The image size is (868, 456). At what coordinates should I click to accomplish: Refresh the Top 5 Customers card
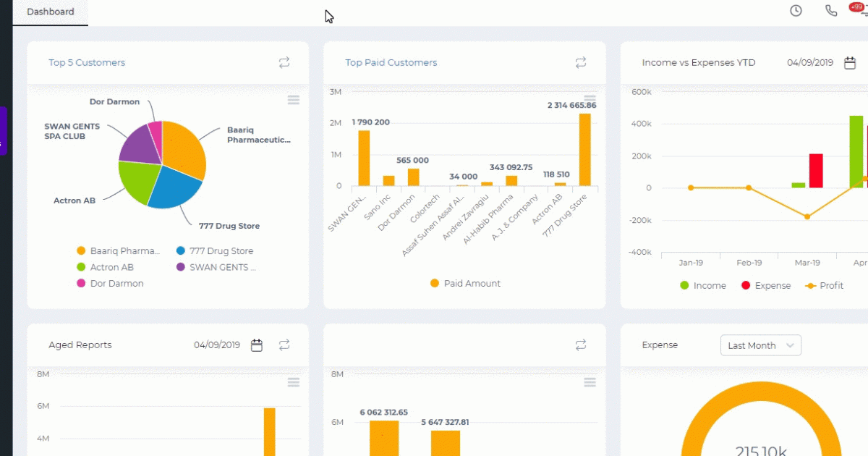pos(284,63)
